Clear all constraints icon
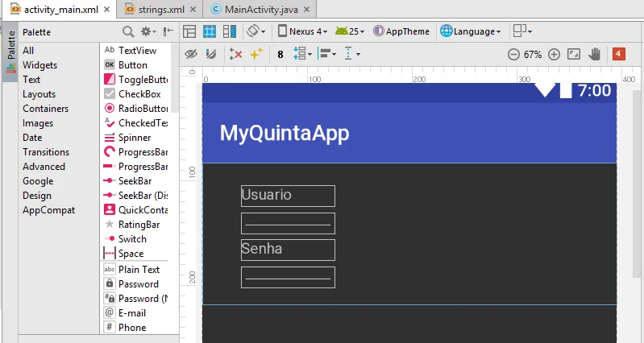 (235, 54)
